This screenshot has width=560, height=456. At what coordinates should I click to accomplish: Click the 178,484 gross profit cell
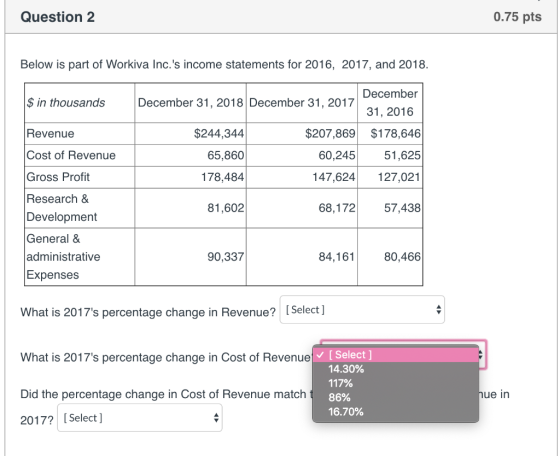click(x=190, y=177)
